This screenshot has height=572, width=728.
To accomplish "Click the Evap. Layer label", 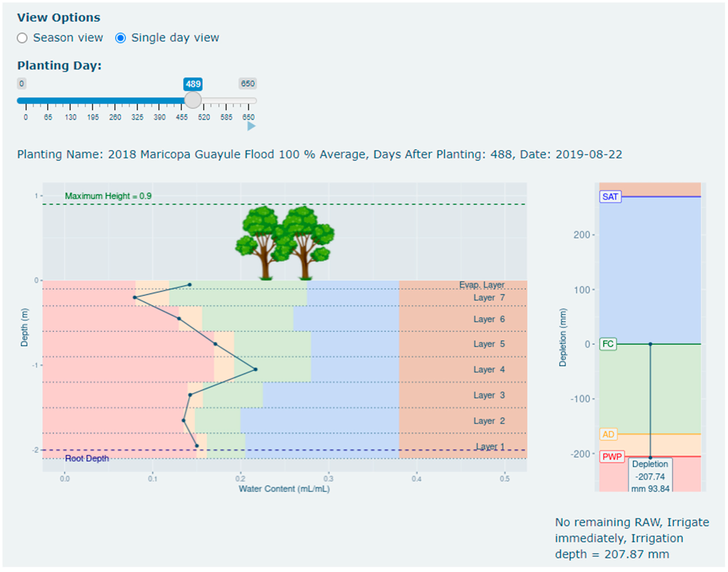I will tap(481, 285).
